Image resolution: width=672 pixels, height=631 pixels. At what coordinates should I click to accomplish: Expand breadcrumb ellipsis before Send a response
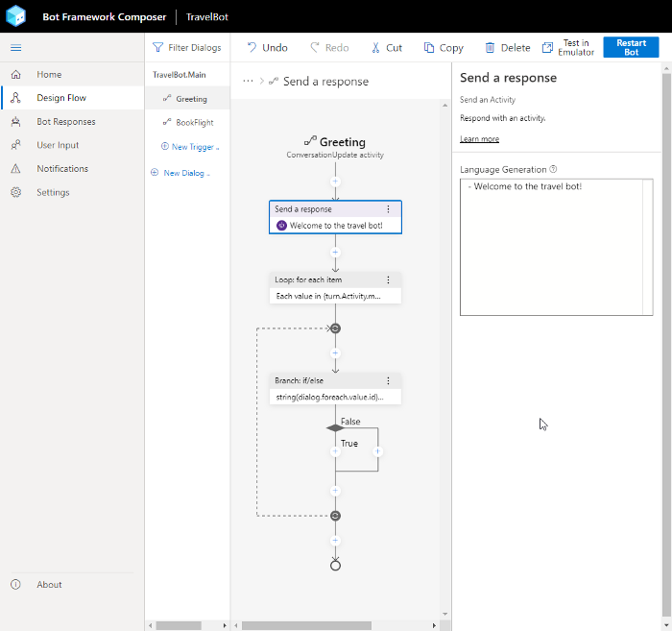(248, 81)
